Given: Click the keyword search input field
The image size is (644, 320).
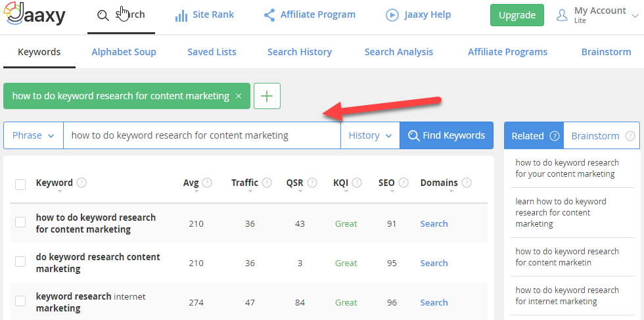Looking at the screenshot, I should tap(202, 135).
